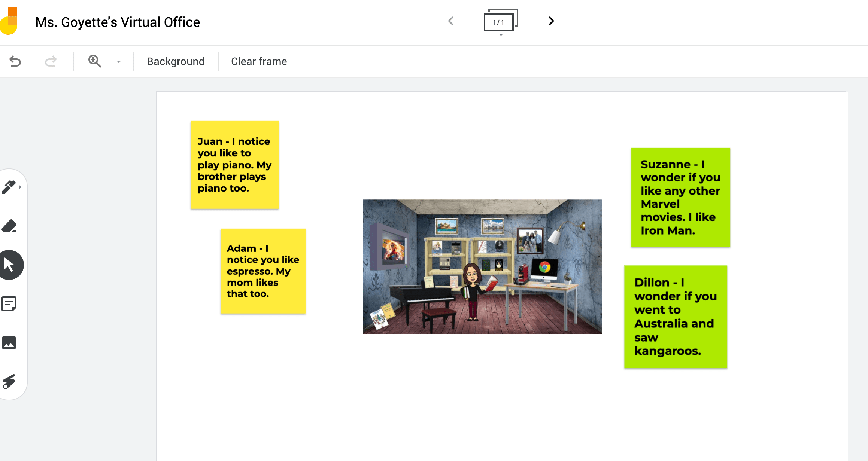
Task: Select the virtual office room image
Action: pos(482,266)
